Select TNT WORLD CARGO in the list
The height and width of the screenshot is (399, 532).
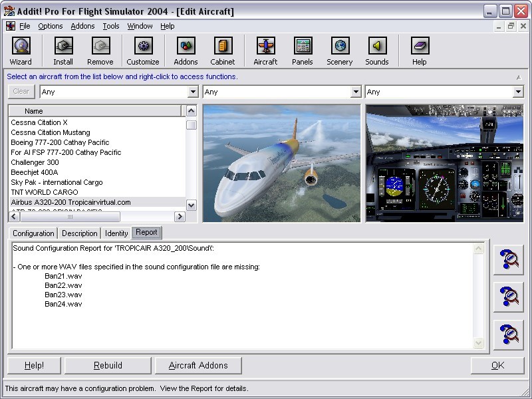click(x=98, y=192)
